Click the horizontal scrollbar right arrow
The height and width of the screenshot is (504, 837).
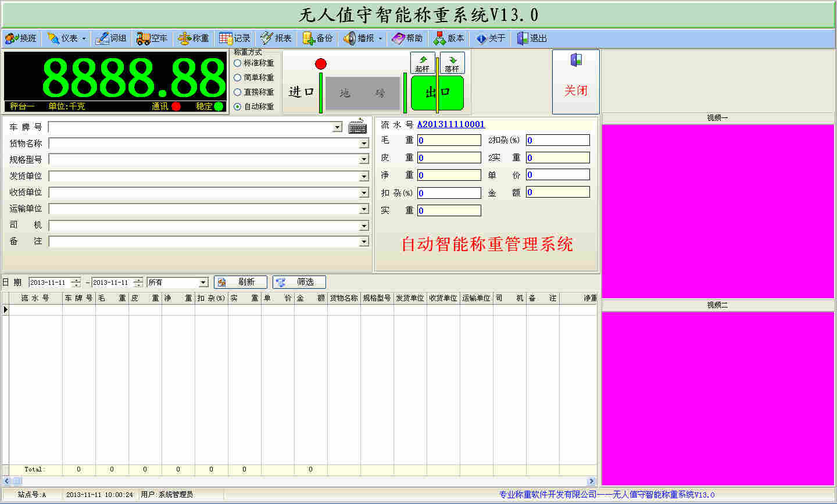[x=591, y=481]
